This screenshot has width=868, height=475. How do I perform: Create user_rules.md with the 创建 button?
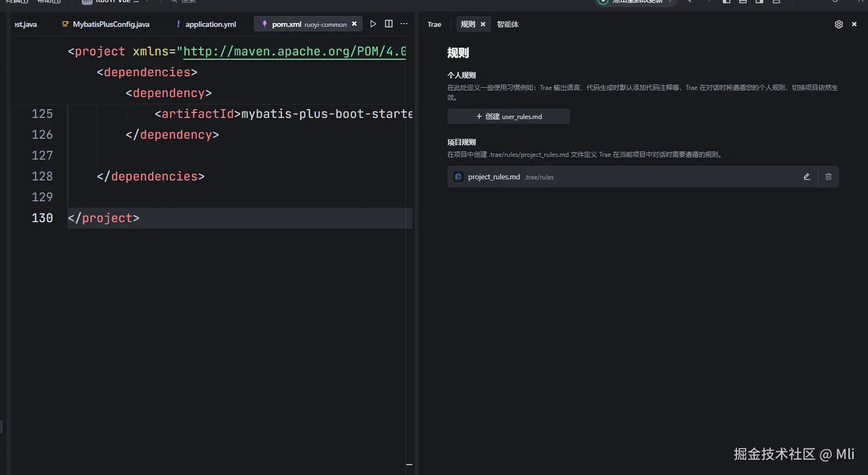coord(509,116)
